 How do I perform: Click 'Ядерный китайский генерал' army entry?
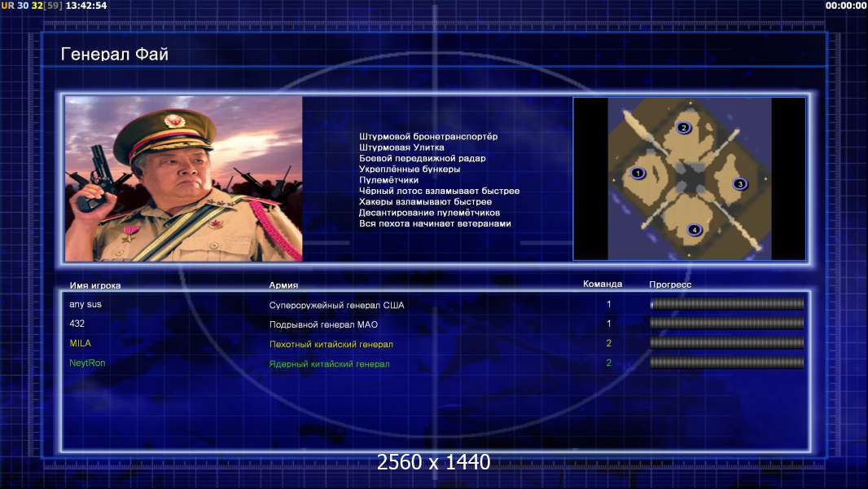click(x=330, y=363)
